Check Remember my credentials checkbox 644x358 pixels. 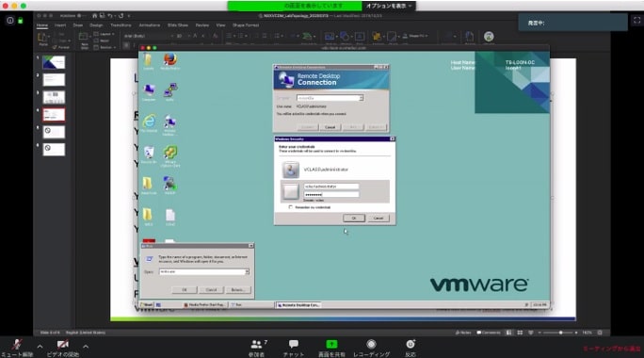[291, 207]
